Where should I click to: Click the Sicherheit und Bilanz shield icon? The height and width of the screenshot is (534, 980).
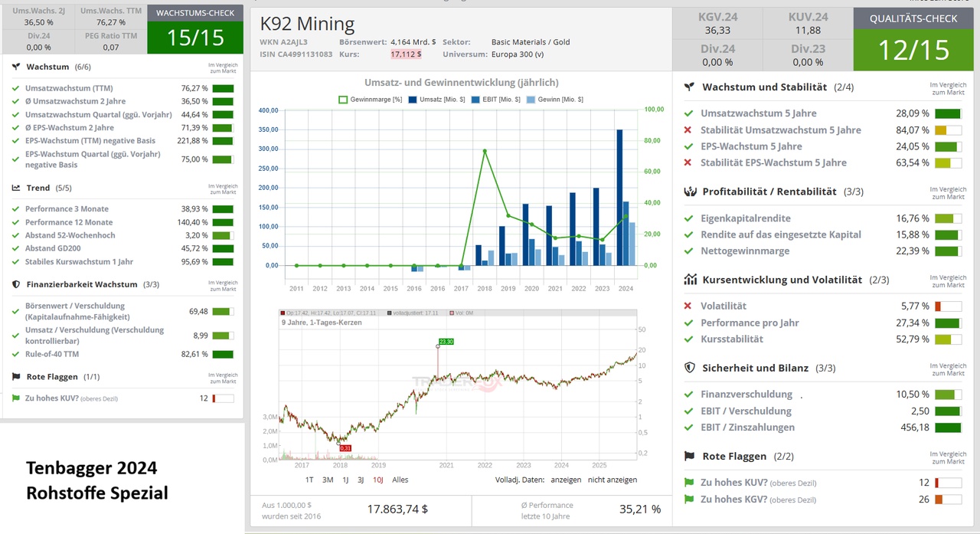pos(689,368)
